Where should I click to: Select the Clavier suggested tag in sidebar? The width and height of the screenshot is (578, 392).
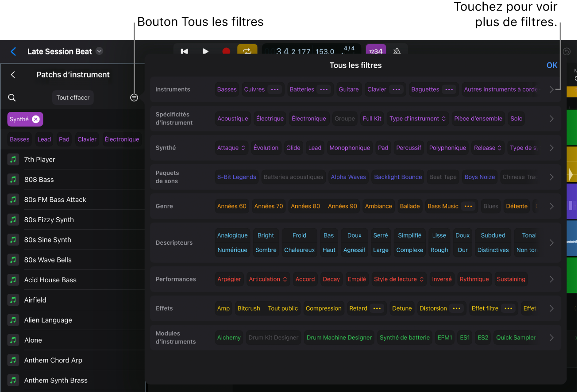pos(87,139)
